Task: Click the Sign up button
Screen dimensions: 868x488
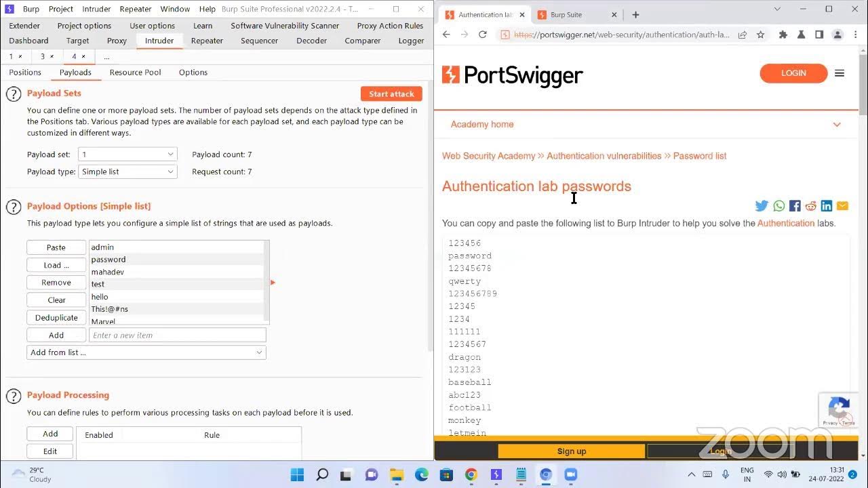Action: 572,451
